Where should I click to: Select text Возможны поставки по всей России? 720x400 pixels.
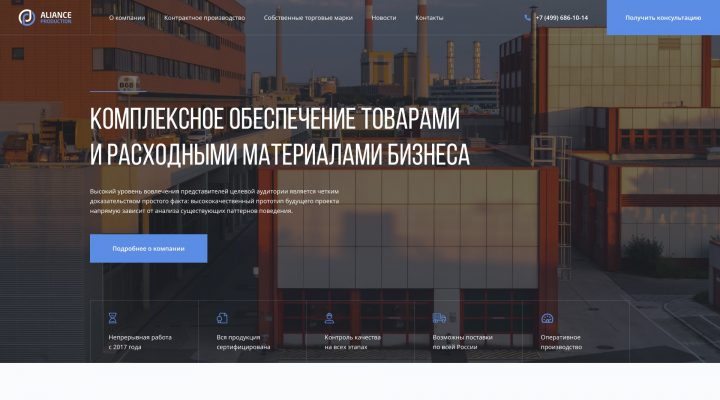[462, 342]
